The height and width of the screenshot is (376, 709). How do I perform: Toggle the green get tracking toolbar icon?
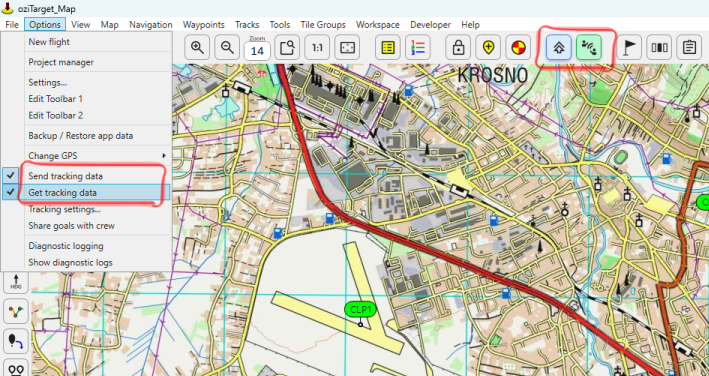tap(589, 47)
